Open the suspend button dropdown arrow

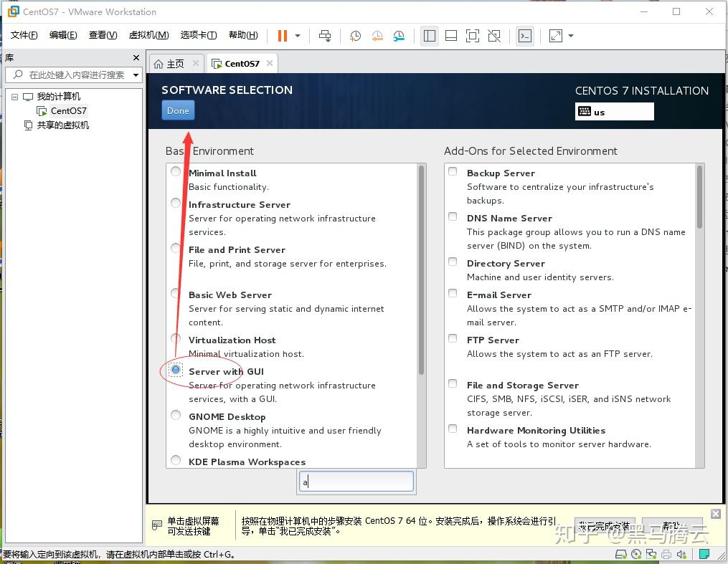pos(296,35)
